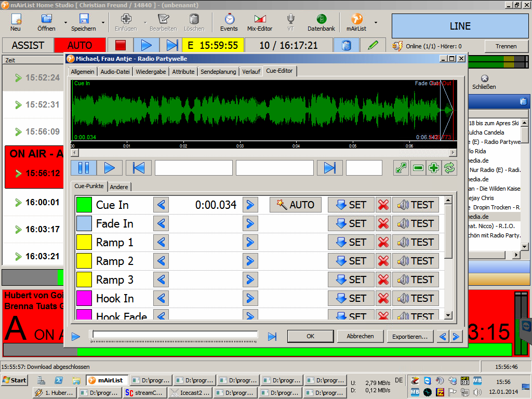Screen dimensions: 532x399
Task: Play preview in Cue-Editor transport
Action: (x=109, y=168)
